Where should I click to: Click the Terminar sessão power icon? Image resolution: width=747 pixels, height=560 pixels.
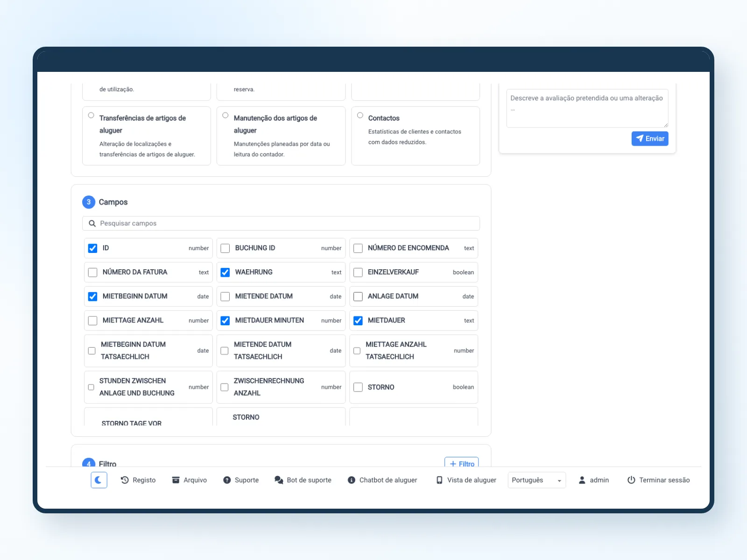[x=631, y=480]
